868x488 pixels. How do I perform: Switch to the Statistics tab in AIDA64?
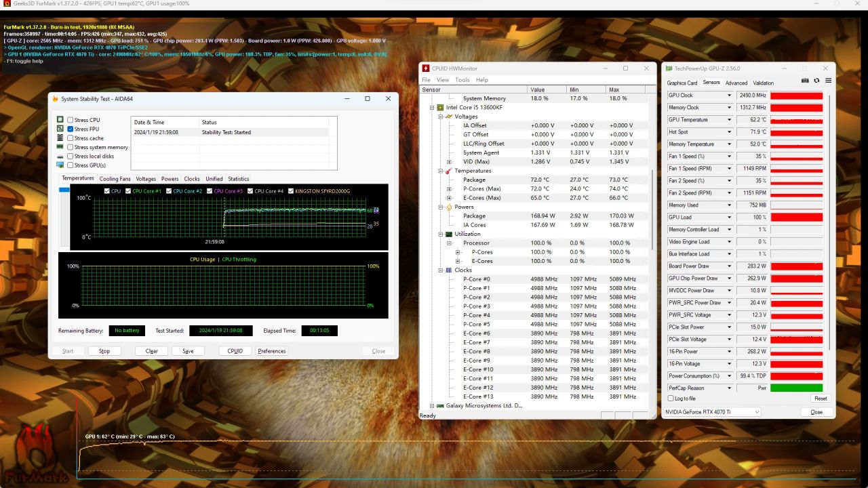pos(238,179)
